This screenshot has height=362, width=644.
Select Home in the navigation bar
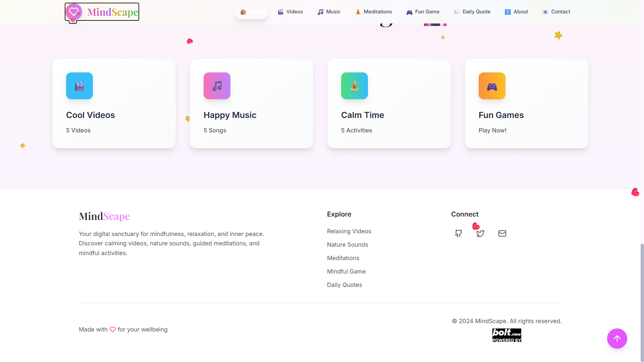(x=251, y=12)
